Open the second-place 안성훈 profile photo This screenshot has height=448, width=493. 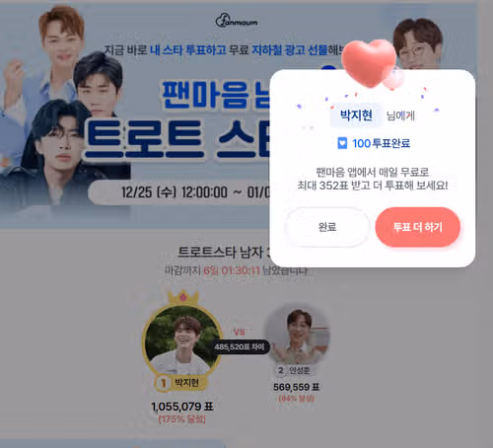tap(298, 336)
